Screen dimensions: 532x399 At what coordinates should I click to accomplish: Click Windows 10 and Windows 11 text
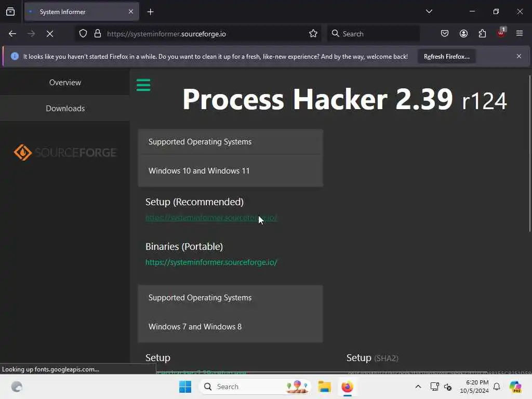pos(199,170)
